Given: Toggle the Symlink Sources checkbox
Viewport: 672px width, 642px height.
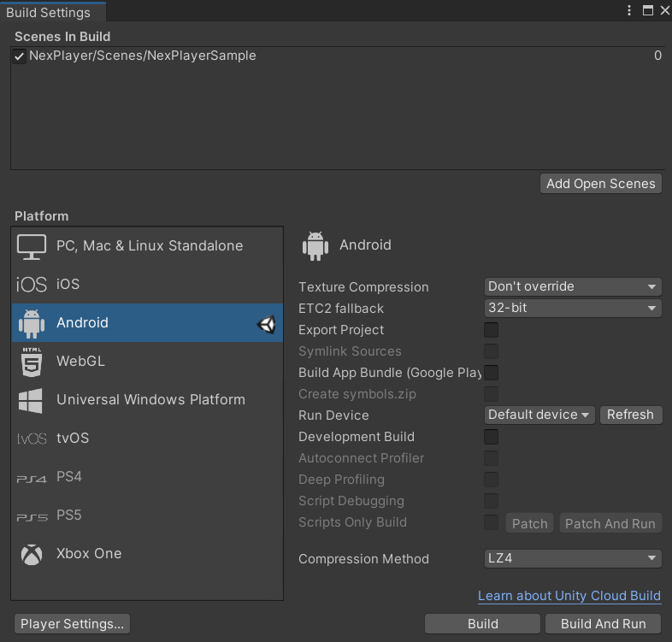Looking at the screenshot, I should tap(491, 351).
